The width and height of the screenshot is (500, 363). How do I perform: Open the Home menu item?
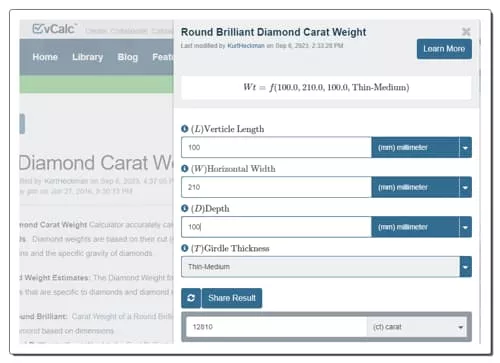point(45,57)
